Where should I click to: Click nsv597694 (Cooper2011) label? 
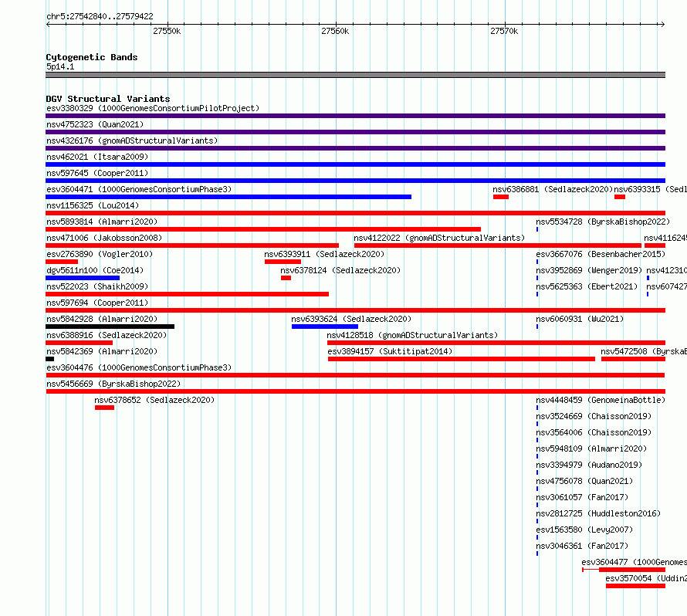pos(97,303)
